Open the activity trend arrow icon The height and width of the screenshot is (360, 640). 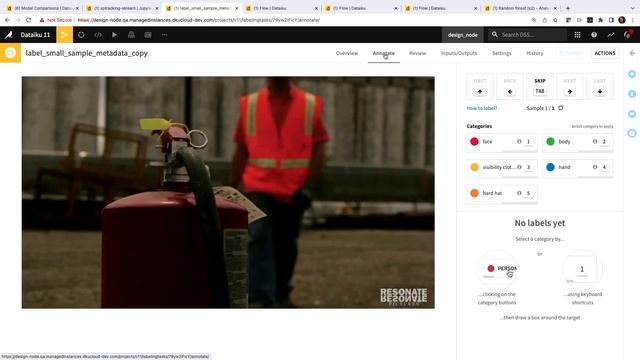(x=611, y=35)
